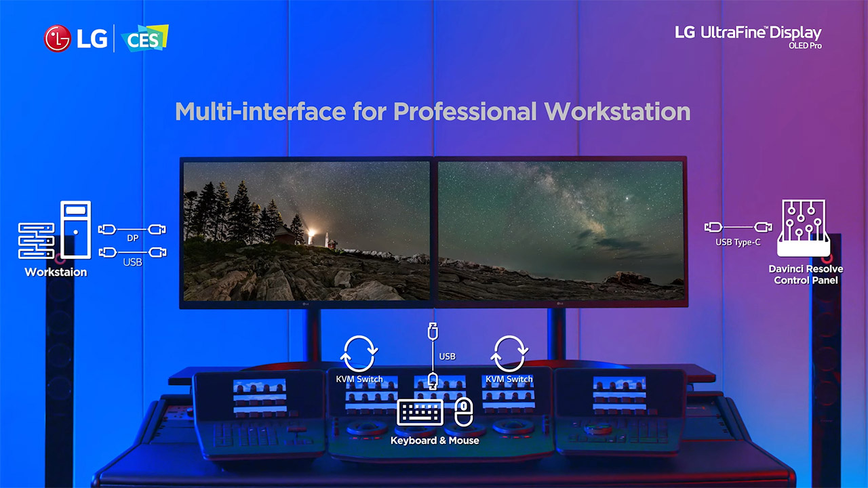Click the right monitor showing the Milky Way

pyautogui.click(x=560, y=230)
